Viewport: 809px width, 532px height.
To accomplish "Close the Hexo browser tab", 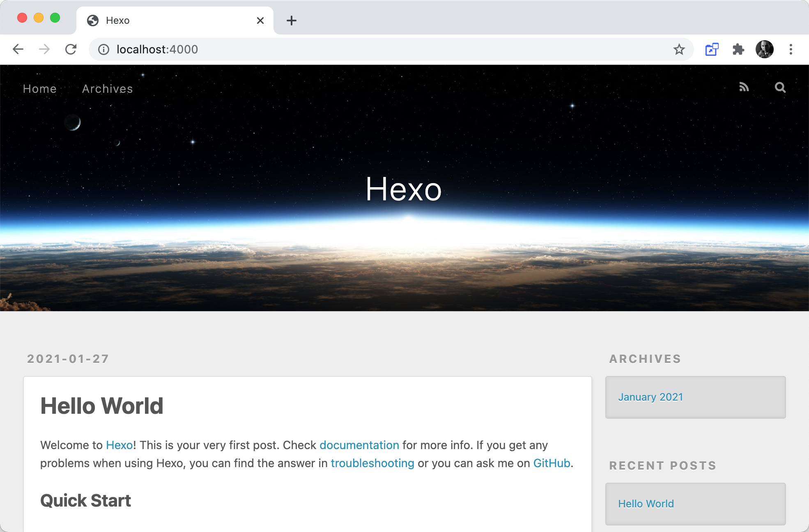I will click(x=260, y=21).
